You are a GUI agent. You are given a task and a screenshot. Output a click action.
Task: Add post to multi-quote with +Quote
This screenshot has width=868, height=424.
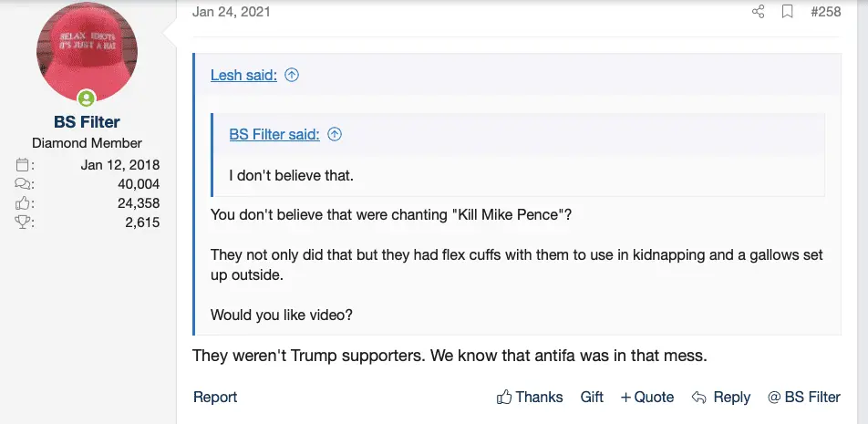pos(647,397)
